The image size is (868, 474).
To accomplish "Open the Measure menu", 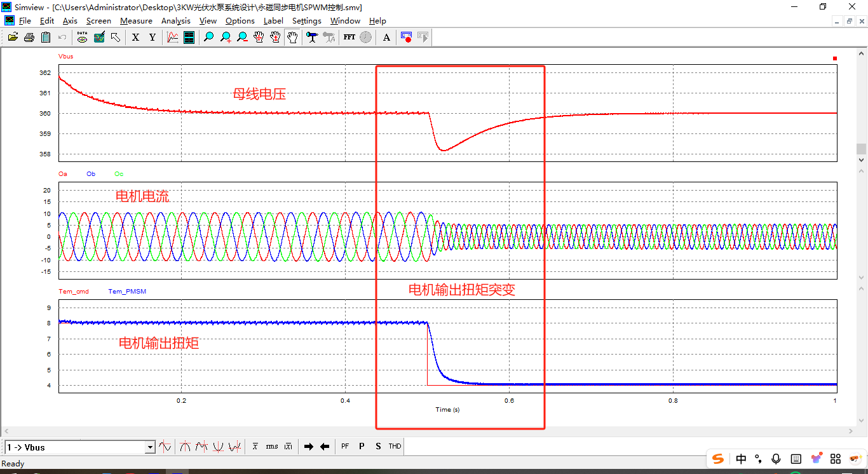I will (136, 21).
